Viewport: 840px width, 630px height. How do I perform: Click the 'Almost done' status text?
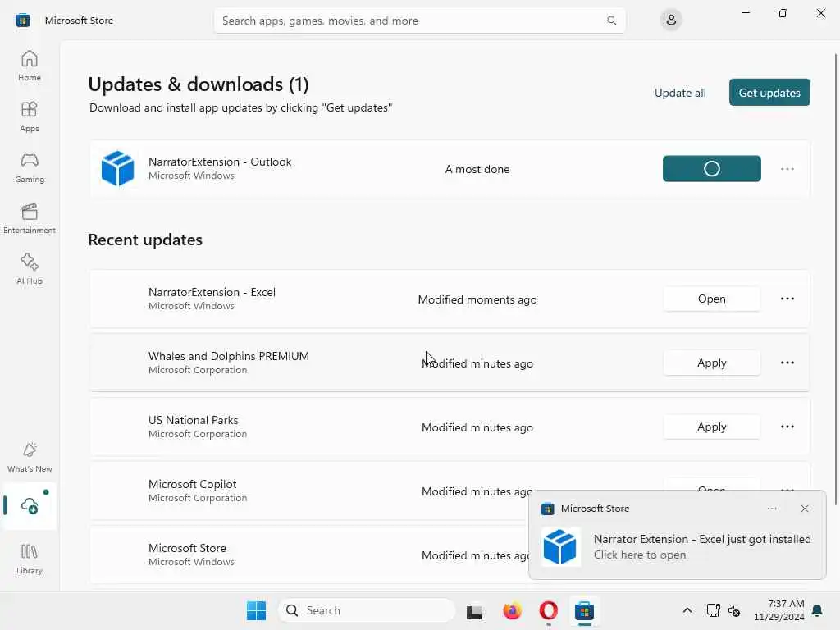coord(477,169)
